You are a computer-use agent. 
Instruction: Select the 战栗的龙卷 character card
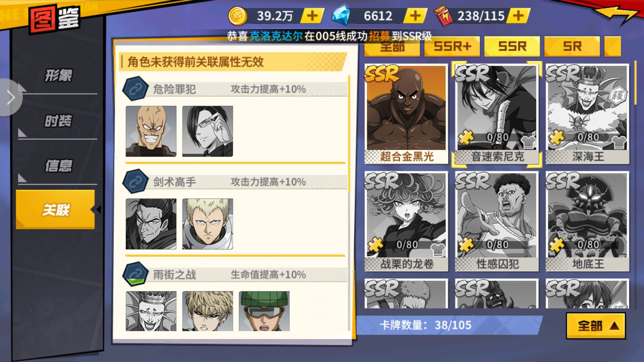[406, 221]
